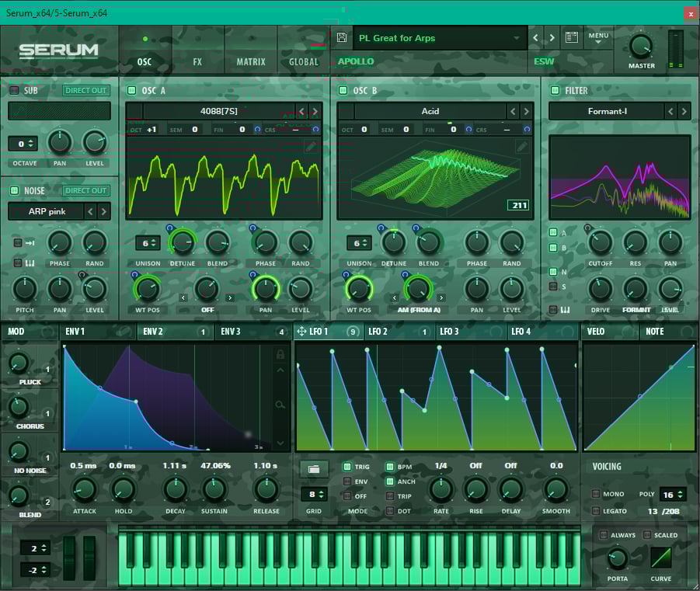Select the ENV 2 tab
Image resolution: width=700 pixels, height=591 pixels.
(x=175, y=331)
